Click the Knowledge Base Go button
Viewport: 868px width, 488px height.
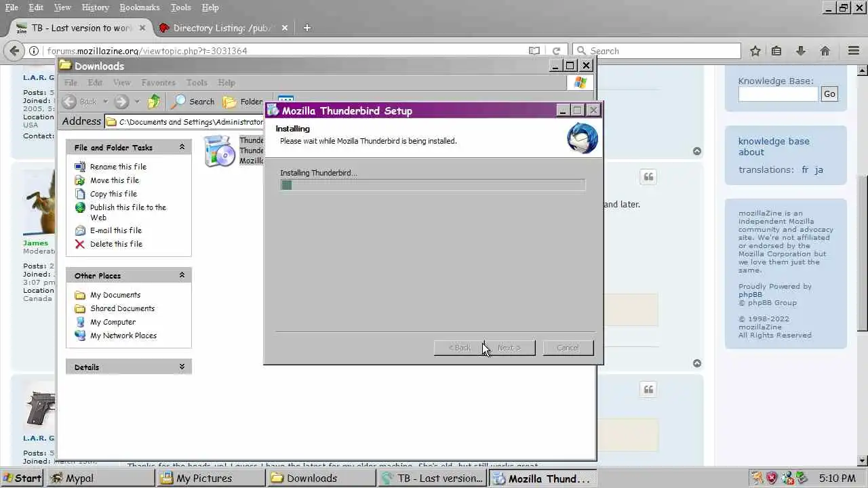point(829,94)
